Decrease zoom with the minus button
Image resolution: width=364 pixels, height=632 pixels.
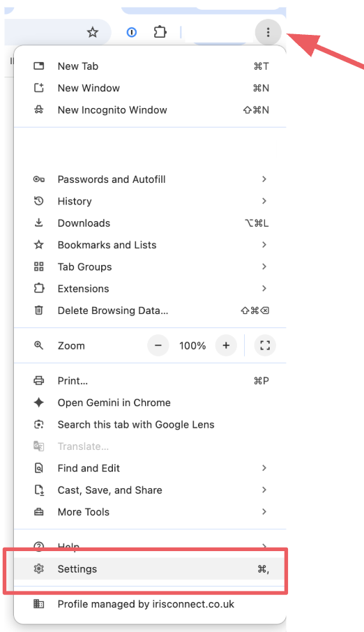click(x=158, y=345)
